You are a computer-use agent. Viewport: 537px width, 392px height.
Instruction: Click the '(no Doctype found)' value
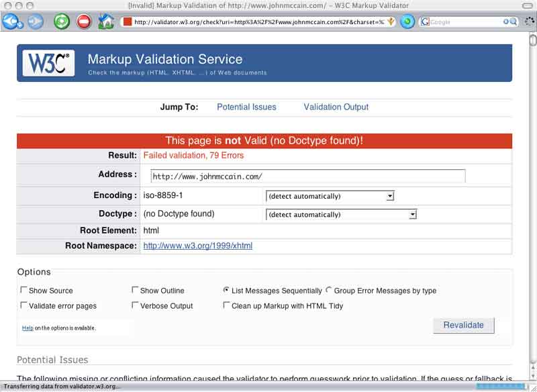coord(179,213)
